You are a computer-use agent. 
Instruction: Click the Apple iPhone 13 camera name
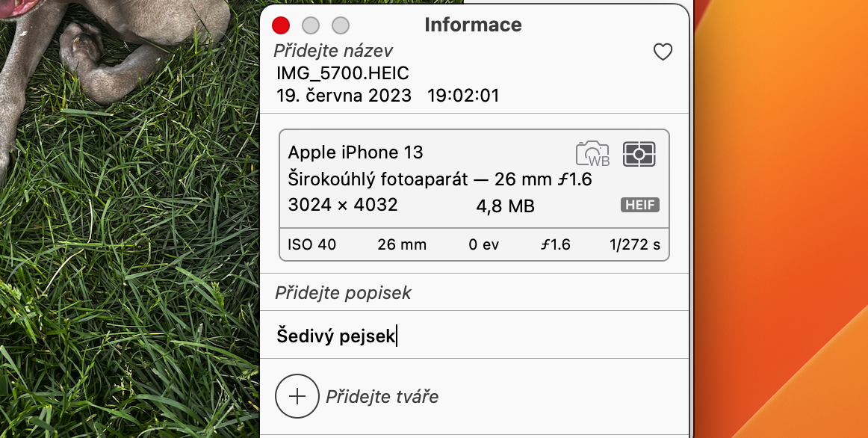(356, 152)
